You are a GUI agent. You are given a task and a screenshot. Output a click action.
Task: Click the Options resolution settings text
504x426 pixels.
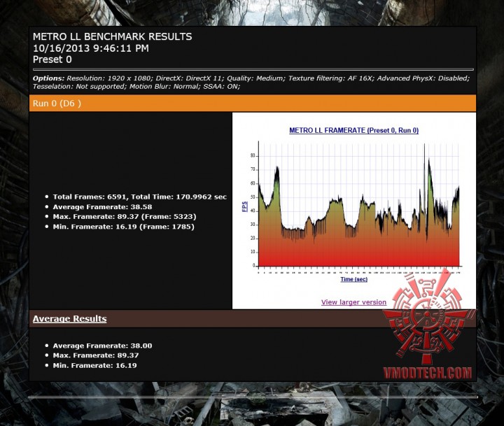pyautogui.click(x=251, y=78)
